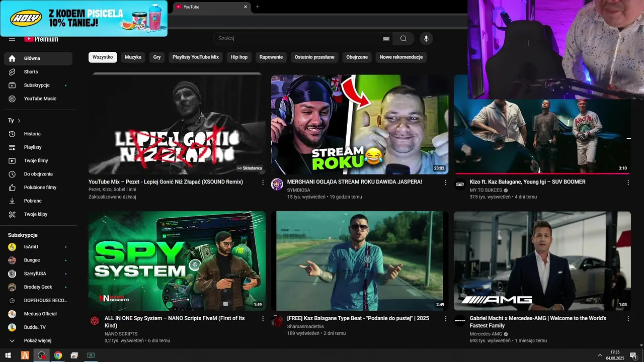Open Główna in sidebar
644x362 pixels.
[38, 58]
